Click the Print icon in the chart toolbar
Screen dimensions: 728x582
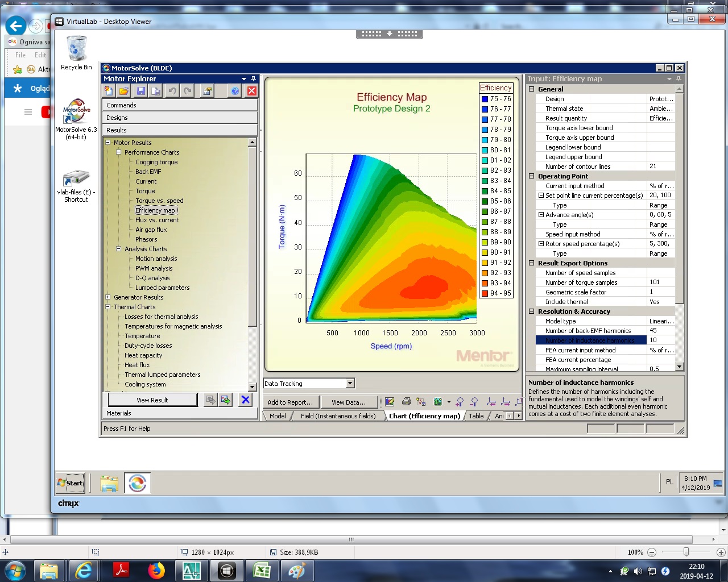(x=406, y=402)
